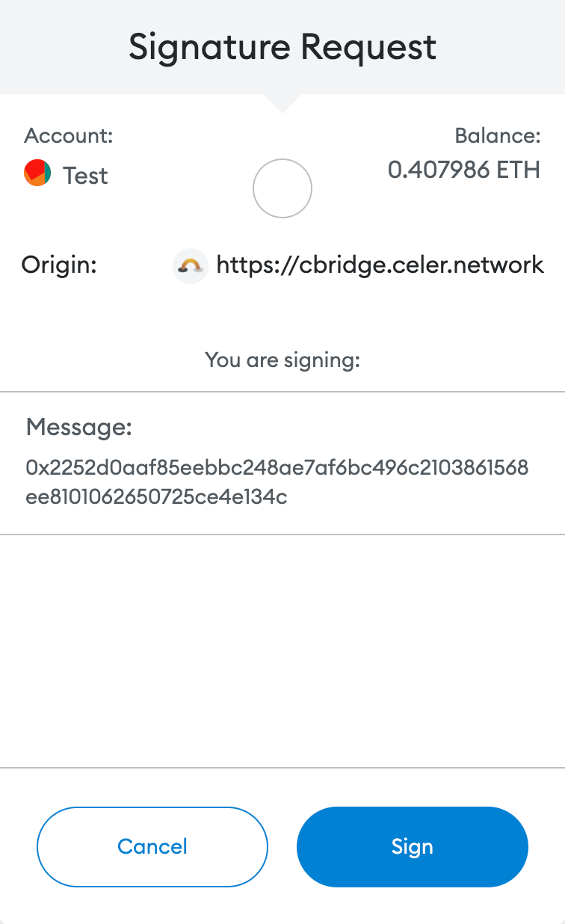Click the Signature Request heading
The height and width of the screenshot is (924, 565).
click(x=282, y=47)
